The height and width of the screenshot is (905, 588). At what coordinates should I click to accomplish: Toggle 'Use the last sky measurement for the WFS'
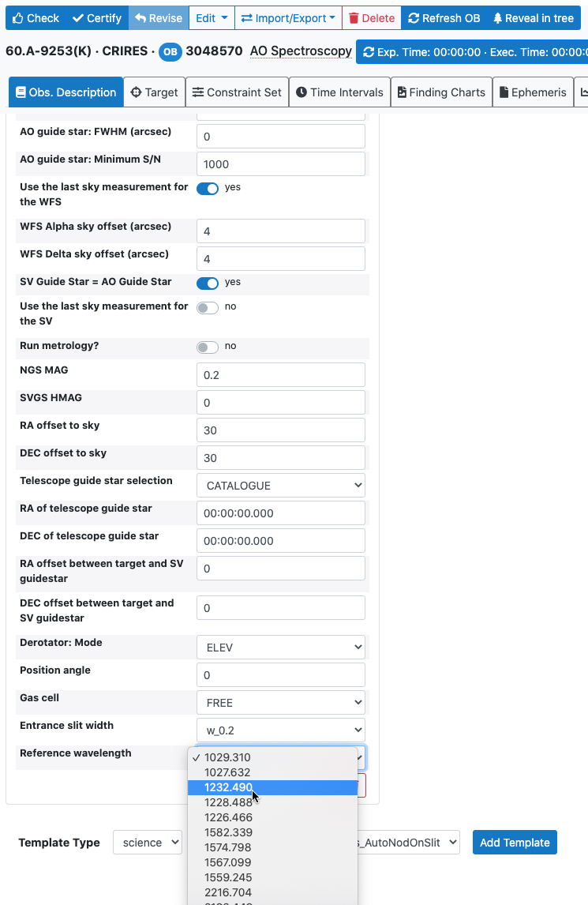pos(208,189)
